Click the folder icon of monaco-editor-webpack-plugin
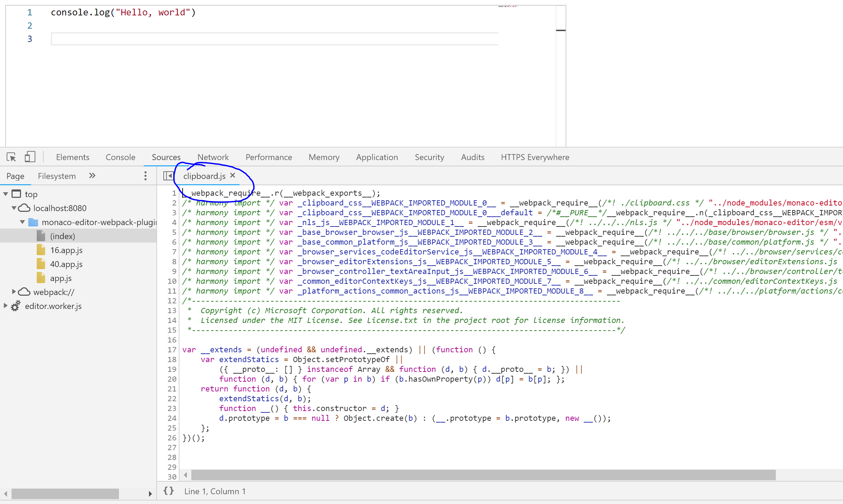The width and height of the screenshot is (843, 504). pos(34,222)
